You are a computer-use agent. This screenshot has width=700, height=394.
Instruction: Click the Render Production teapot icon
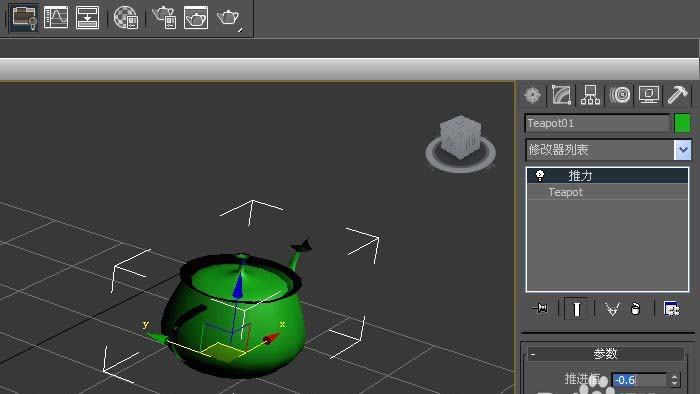pos(229,18)
